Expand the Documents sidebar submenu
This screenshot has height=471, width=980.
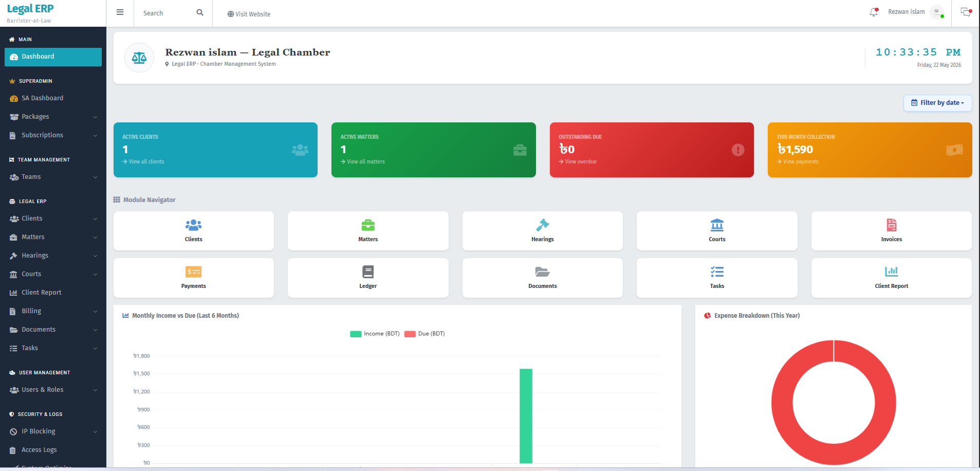pos(53,330)
